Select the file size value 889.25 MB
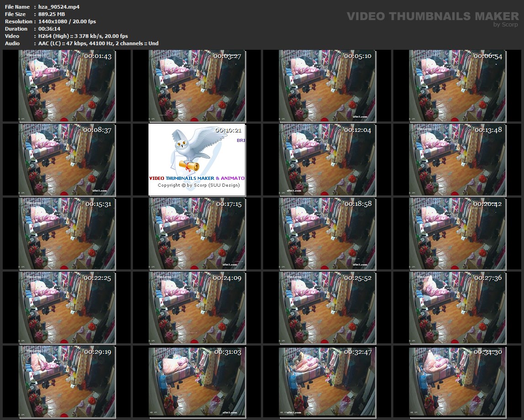The image size is (524, 420). [52, 14]
